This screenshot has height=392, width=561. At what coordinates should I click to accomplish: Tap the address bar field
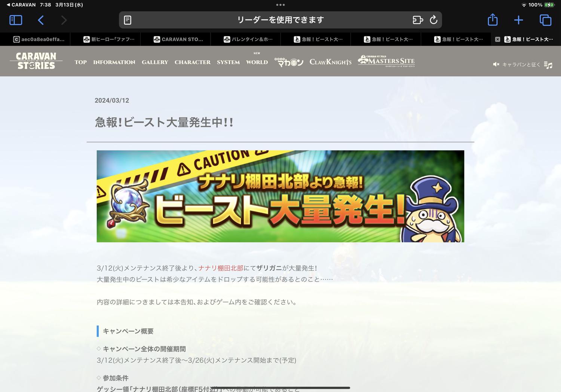280,20
